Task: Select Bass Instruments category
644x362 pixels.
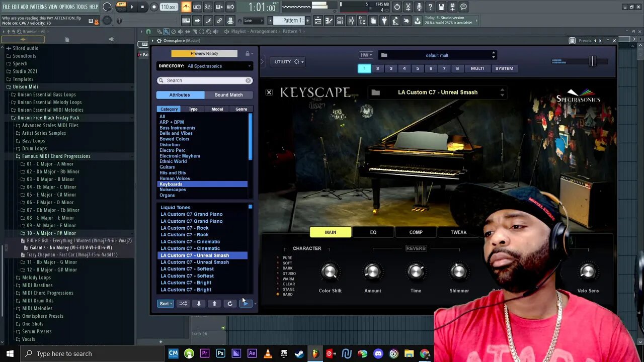Action: point(178,128)
